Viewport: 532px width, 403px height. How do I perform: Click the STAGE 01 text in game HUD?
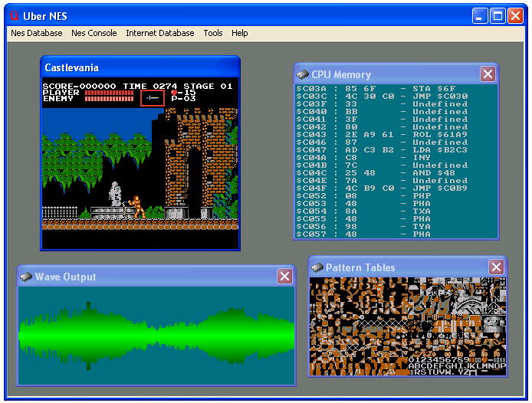[208, 86]
